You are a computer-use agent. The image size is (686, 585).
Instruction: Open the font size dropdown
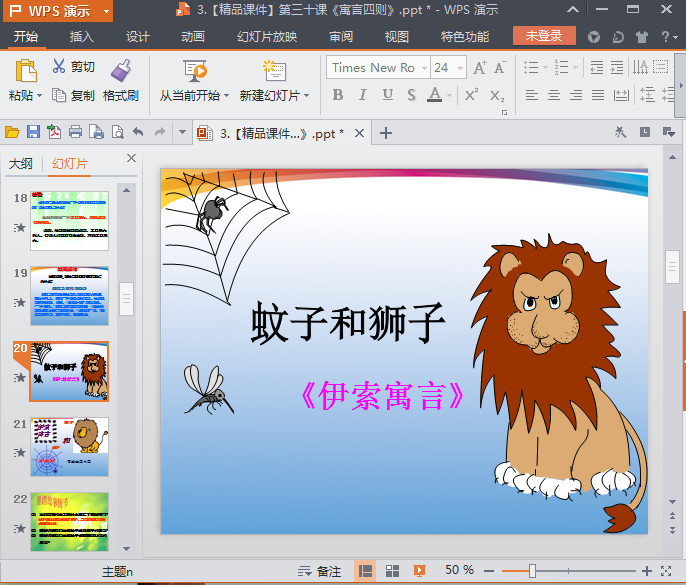[460, 68]
